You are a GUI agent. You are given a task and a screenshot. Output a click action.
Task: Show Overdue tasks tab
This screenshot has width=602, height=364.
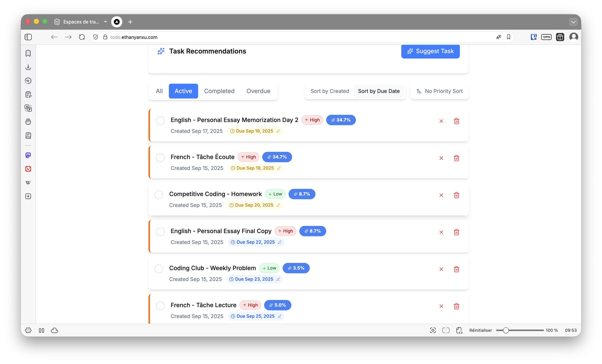(258, 91)
